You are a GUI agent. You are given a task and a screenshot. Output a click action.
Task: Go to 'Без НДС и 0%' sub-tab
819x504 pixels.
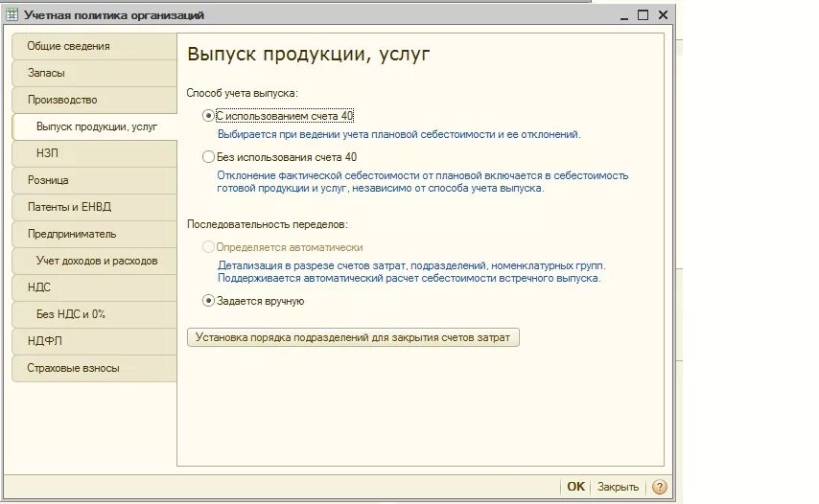pyautogui.click(x=95, y=314)
